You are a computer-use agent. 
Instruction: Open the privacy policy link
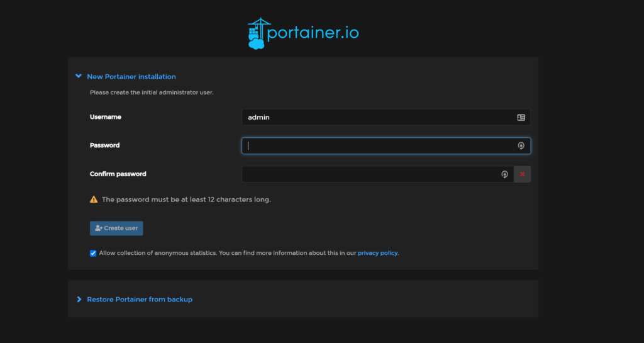[377, 253]
